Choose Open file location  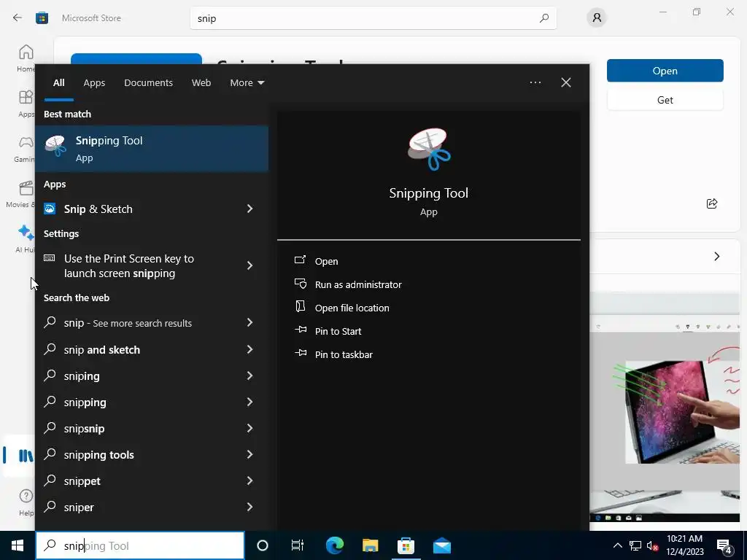coord(342,308)
